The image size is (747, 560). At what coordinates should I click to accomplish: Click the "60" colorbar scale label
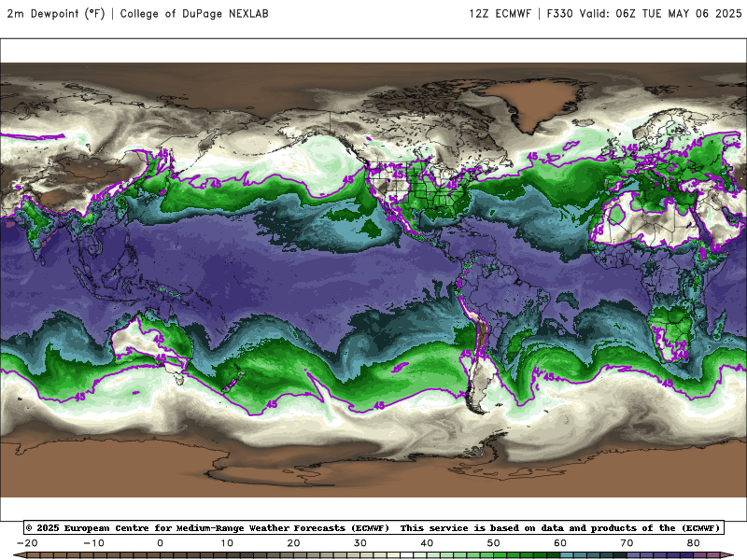(x=560, y=543)
